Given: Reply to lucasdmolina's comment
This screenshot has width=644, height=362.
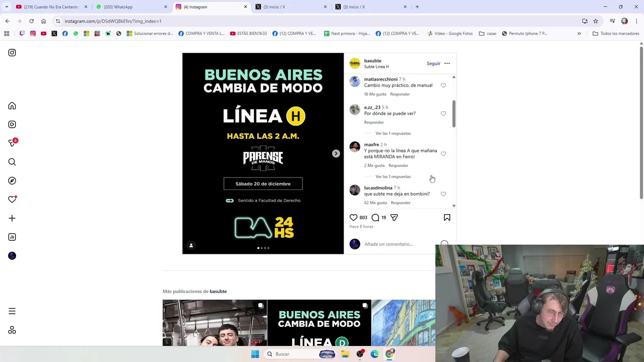Looking at the screenshot, I should [400, 203].
